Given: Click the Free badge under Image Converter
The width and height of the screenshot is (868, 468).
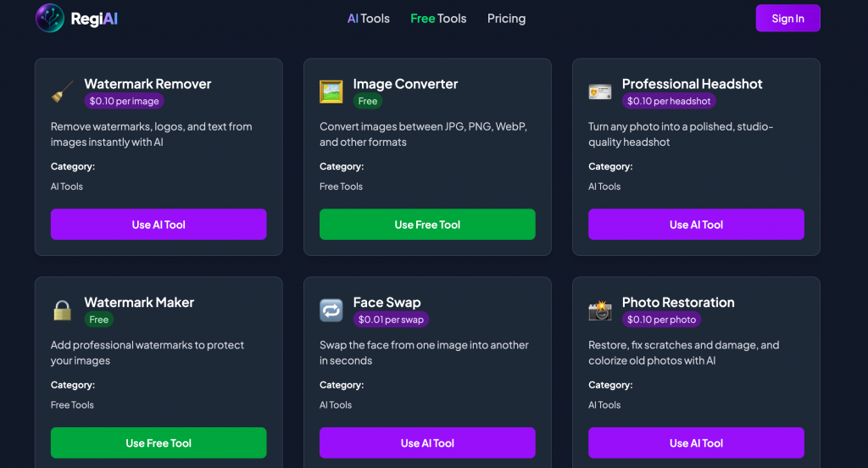Looking at the screenshot, I should [x=368, y=101].
